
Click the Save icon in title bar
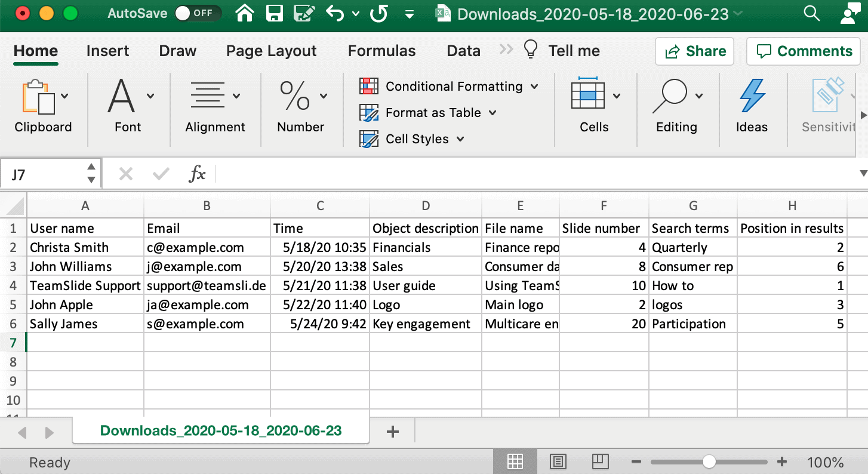click(x=273, y=13)
